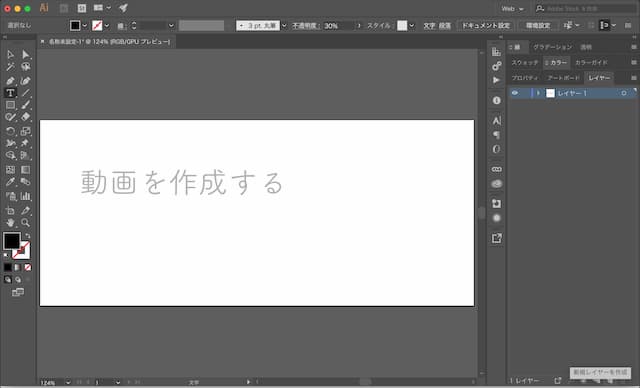Activate the Type tool
The height and width of the screenshot is (388, 640).
tap(10, 93)
